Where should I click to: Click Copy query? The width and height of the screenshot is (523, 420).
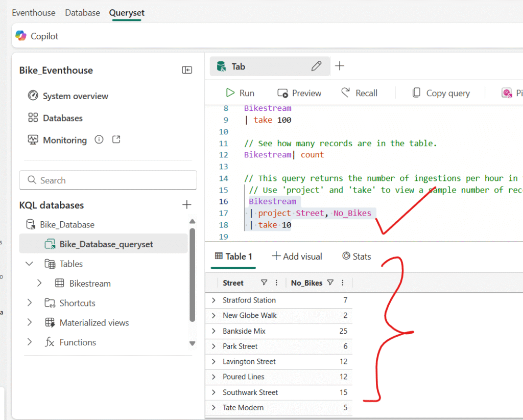441,93
